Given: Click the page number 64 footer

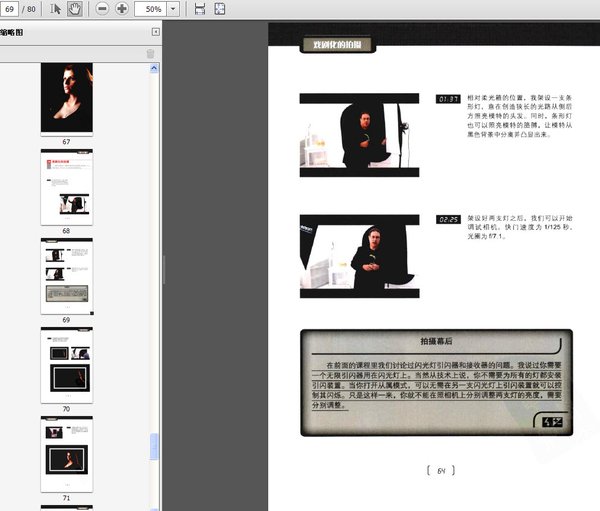Looking at the screenshot, I should pyautogui.click(x=441, y=470).
